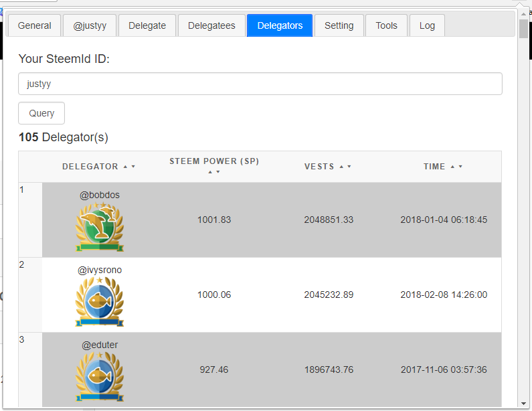Select the Delegators tab
Viewport: 532px width, 411px height.
280,25
